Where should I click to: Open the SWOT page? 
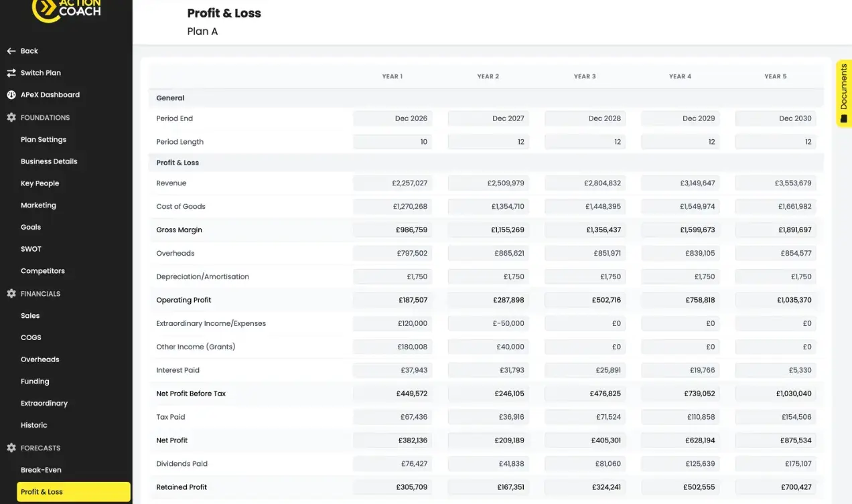click(x=31, y=249)
